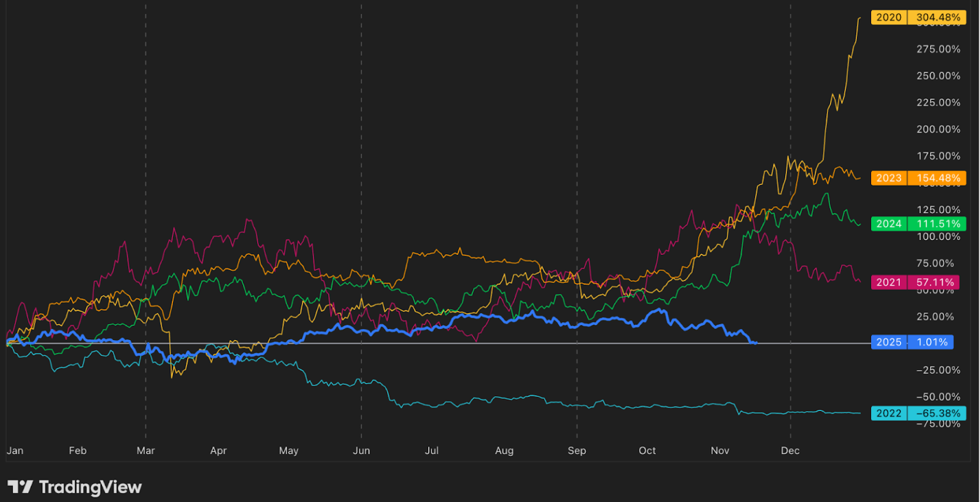Click the -25.00% price scale label
980x502 pixels.
coord(937,370)
